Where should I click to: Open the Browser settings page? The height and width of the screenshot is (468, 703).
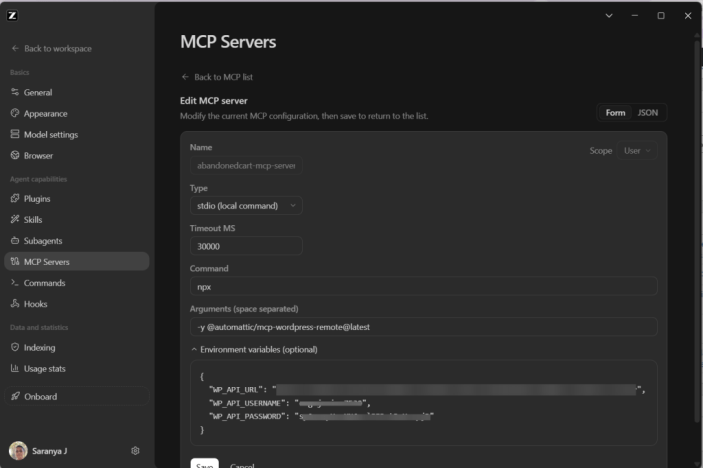click(x=77, y=156)
